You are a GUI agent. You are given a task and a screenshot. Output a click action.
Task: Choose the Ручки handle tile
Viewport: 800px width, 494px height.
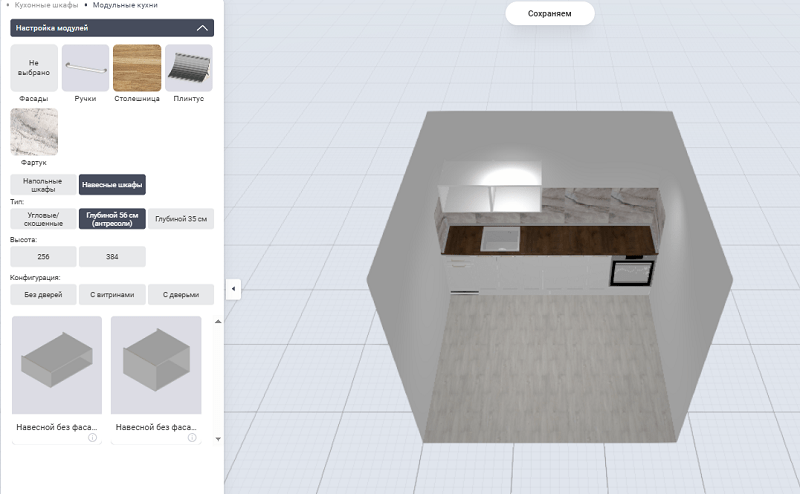point(85,68)
